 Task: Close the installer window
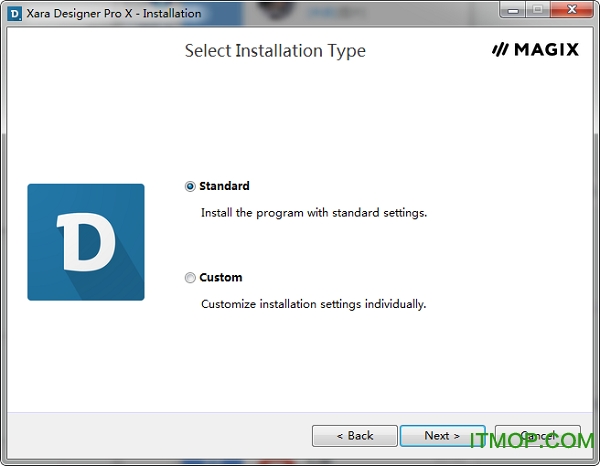(x=572, y=10)
